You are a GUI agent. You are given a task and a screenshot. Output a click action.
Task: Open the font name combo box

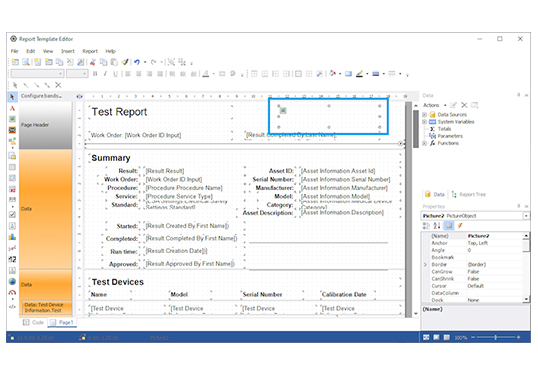pos(37,73)
